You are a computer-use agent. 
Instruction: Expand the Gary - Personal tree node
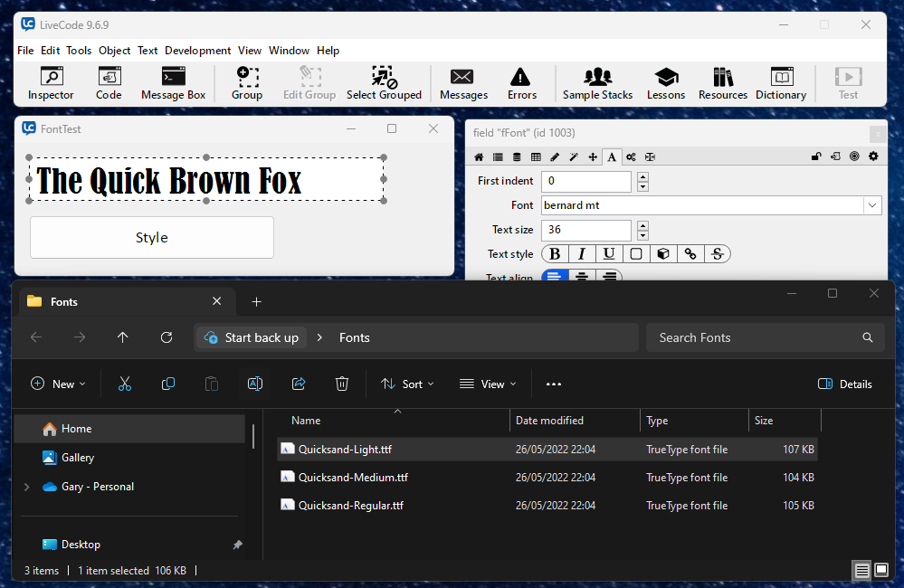pos(25,487)
